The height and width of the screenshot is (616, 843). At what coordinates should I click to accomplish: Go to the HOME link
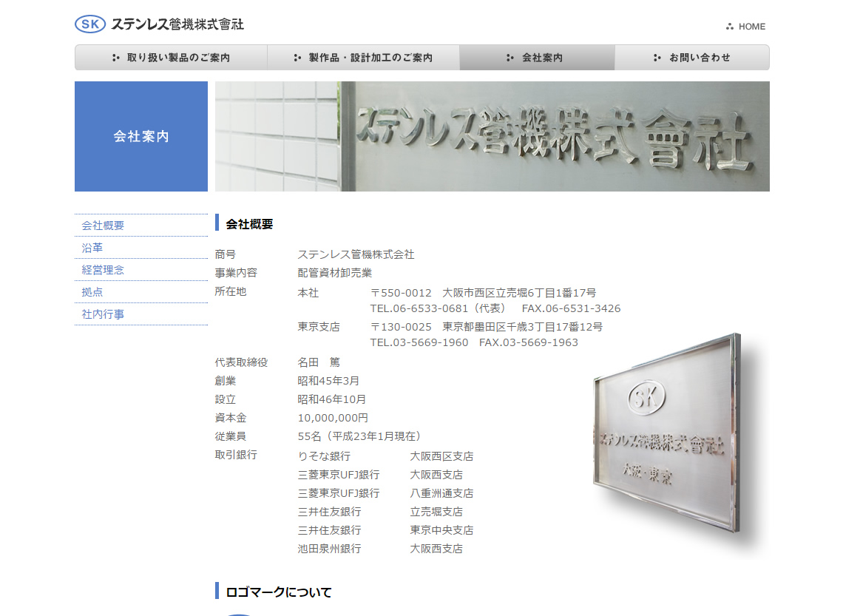745,27
